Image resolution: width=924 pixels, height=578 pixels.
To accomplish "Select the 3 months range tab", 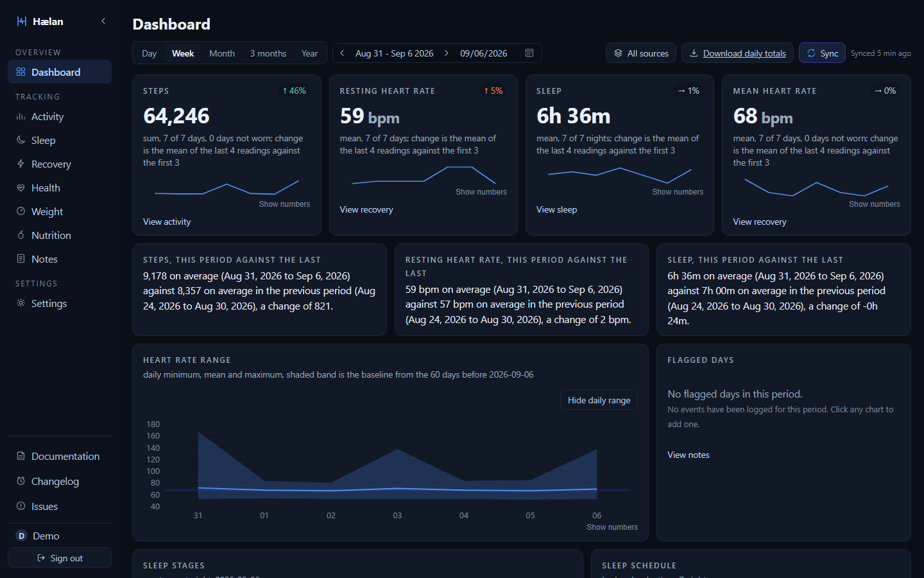I will 268,53.
